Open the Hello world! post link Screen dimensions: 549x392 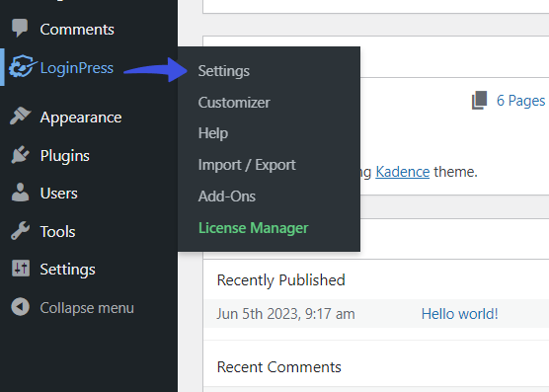pos(459,314)
